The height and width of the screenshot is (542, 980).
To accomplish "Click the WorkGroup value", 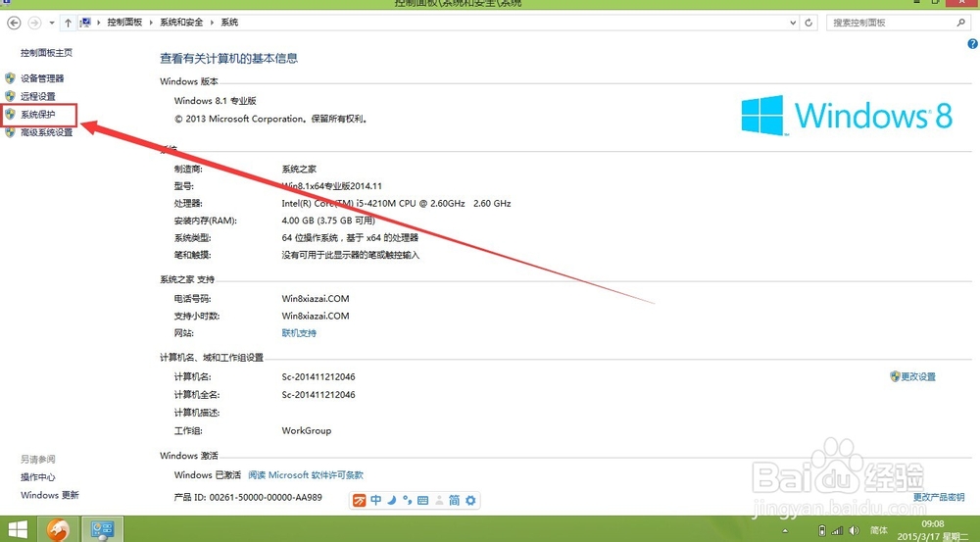I will click(306, 430).
